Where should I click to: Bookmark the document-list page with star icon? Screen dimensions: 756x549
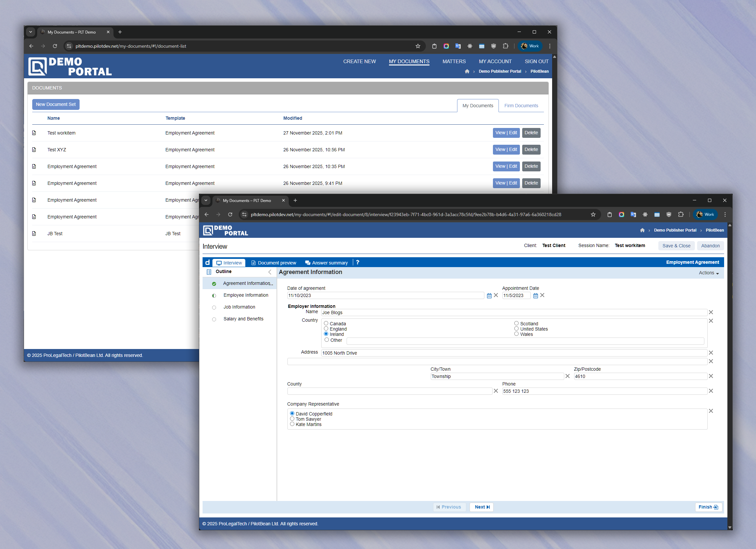coord(418,46)
